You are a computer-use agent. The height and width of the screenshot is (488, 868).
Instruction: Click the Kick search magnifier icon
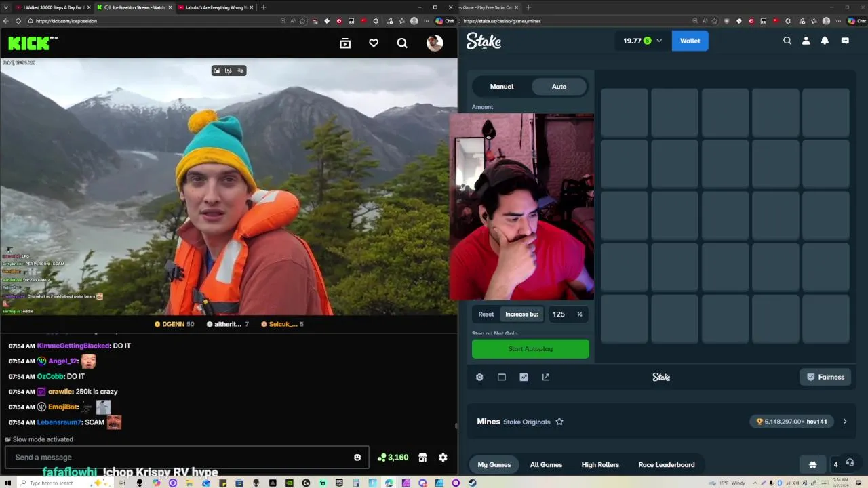402,43
